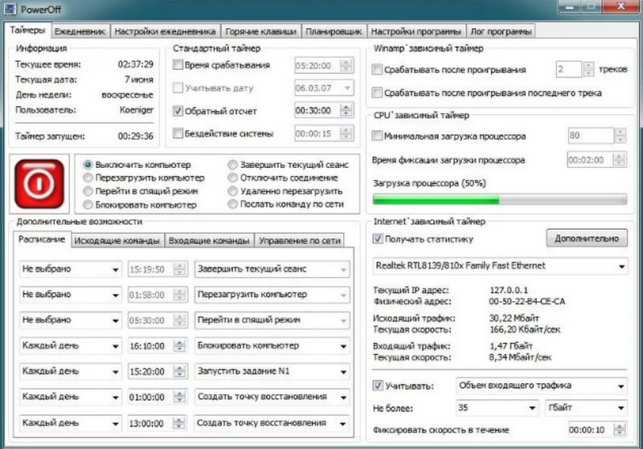Open the Realtek RTL8139 network adapter dropdown
643x449 pixels.
tap(500, 266)
